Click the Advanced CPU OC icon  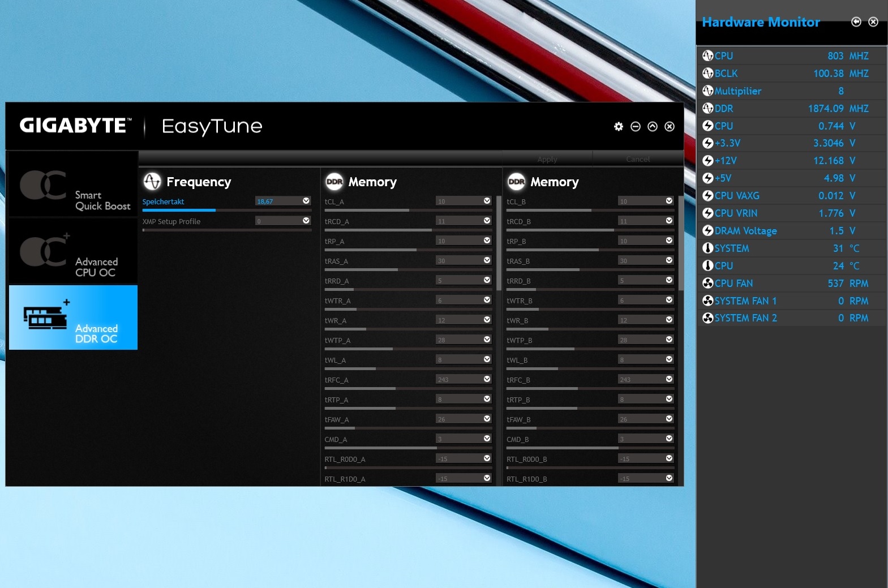[x=44, y=250]
